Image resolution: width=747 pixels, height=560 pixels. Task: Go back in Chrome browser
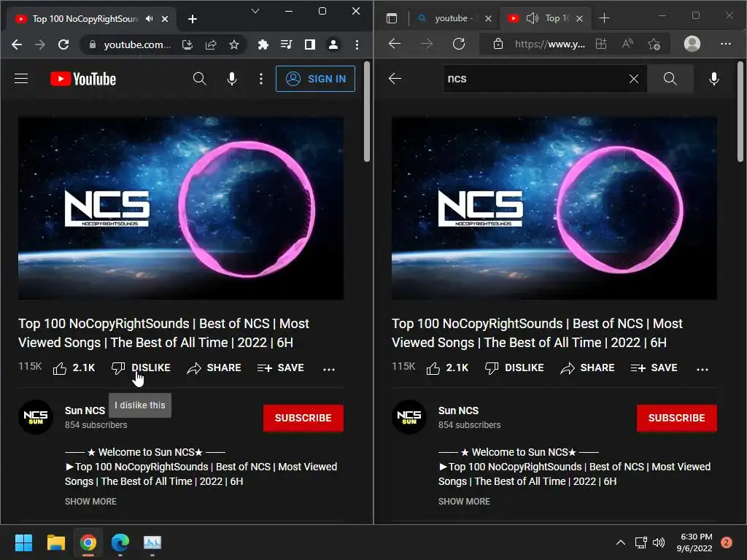pos(17,44)
